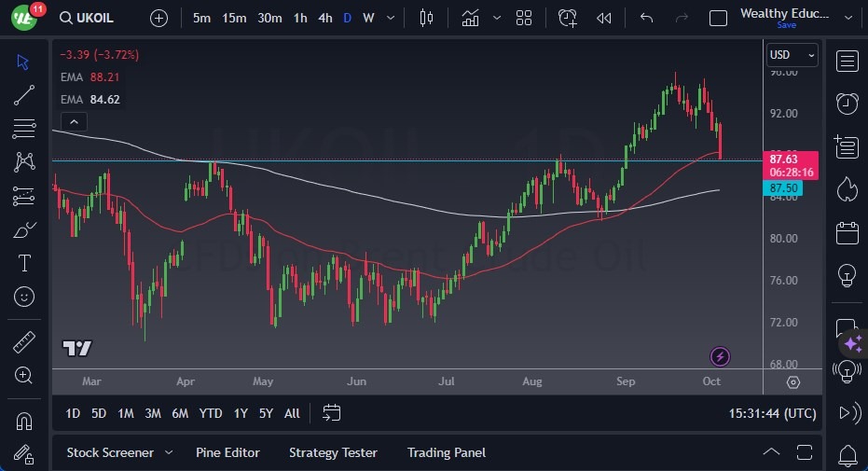Select the Trend Line drawing tool
The width and height of the screenshot is (868, 471).
click(x=25, y=94)
